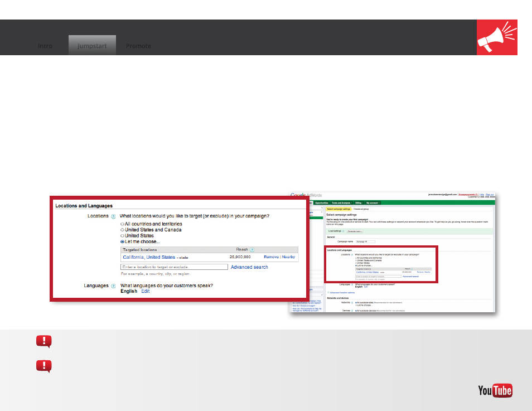Click the YouTube logo
This screenshot has height=411, width=532.
coord(495,390)
